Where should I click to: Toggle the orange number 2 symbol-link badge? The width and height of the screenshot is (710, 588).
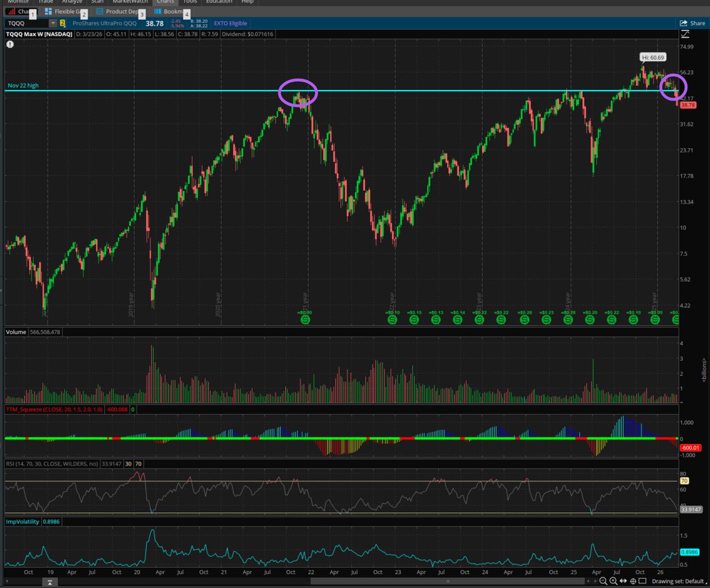click(x=62, y=23)
